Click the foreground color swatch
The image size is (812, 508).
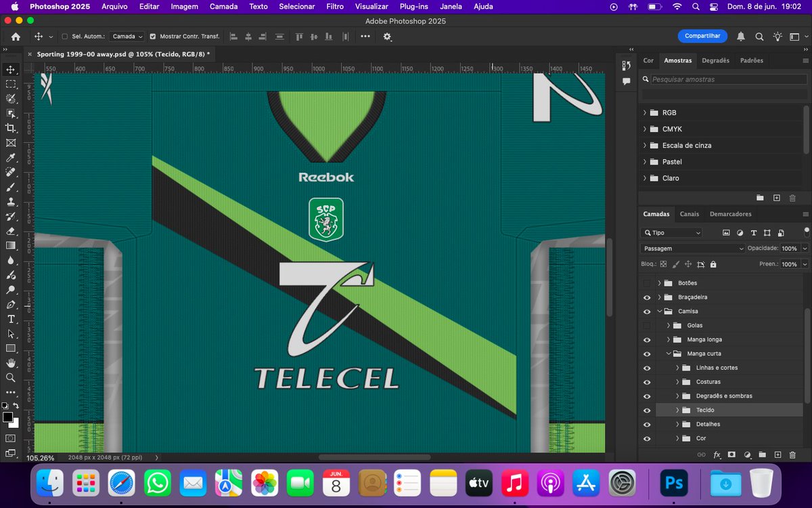click(x=7, y=417)
